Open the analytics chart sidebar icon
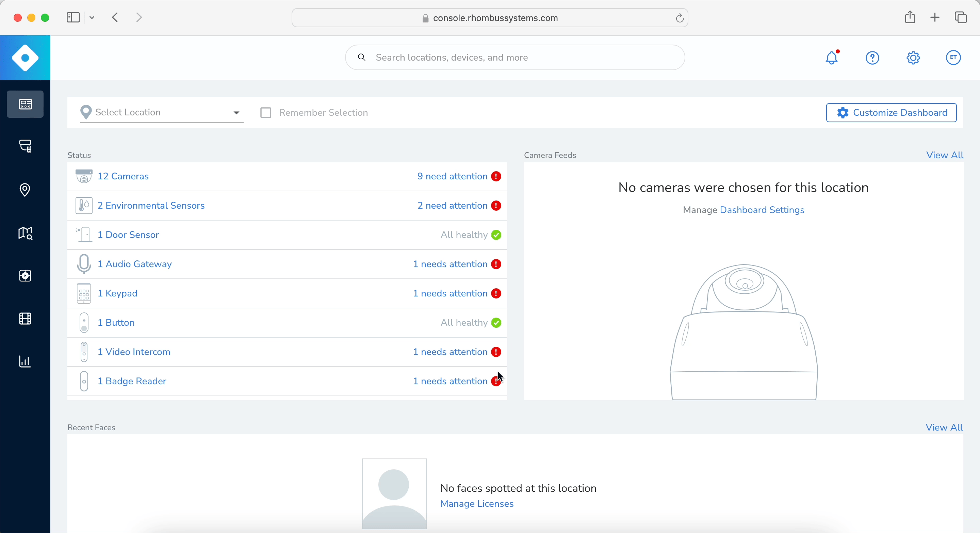Image resolution: width=980 pixels, height=533 pixels. (25, 361)
